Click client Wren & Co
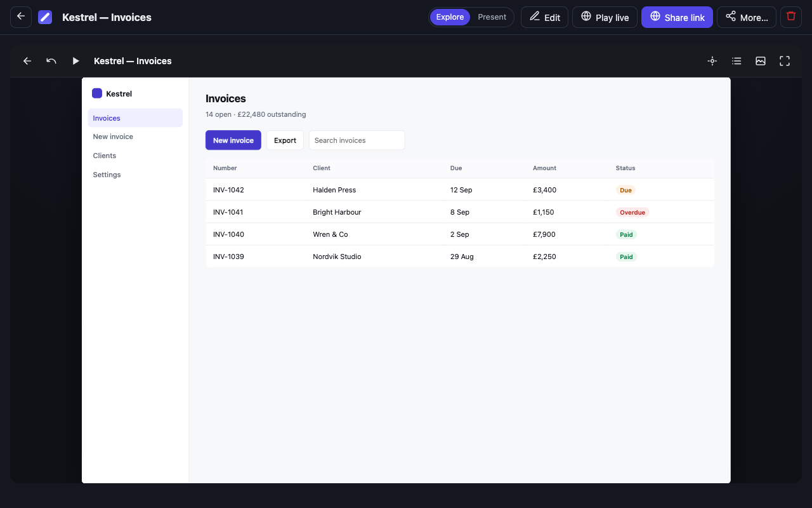 point(331,234)
